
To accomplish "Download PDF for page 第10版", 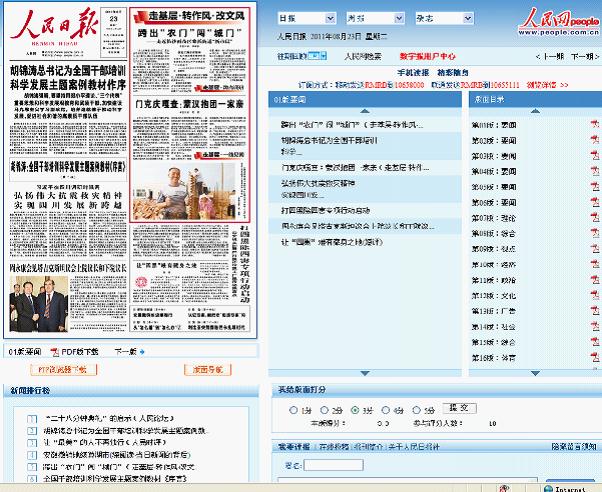I will click(x=595, y=264).
